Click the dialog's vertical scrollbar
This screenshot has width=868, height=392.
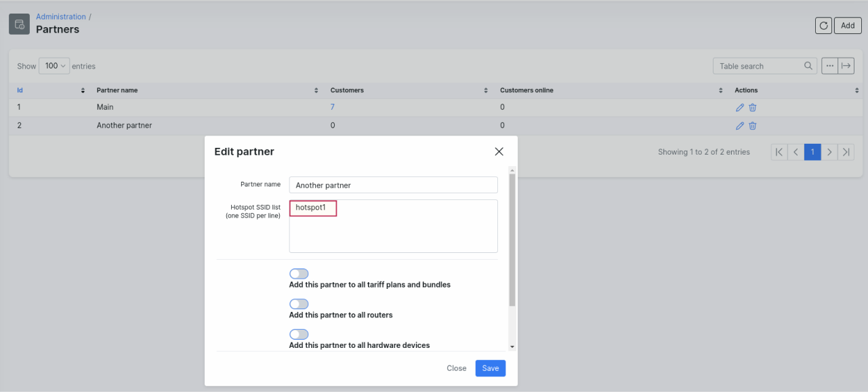pyautogui.click(x=512, y=237)
